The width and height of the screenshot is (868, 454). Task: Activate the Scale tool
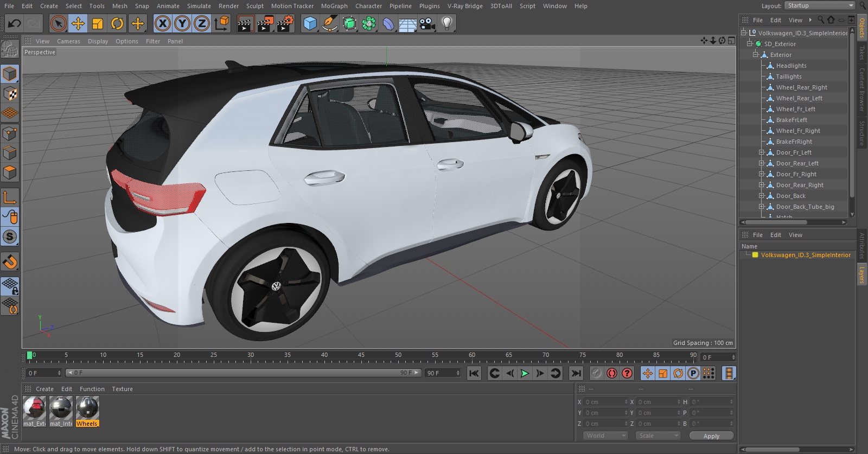(x=98, y=23)
